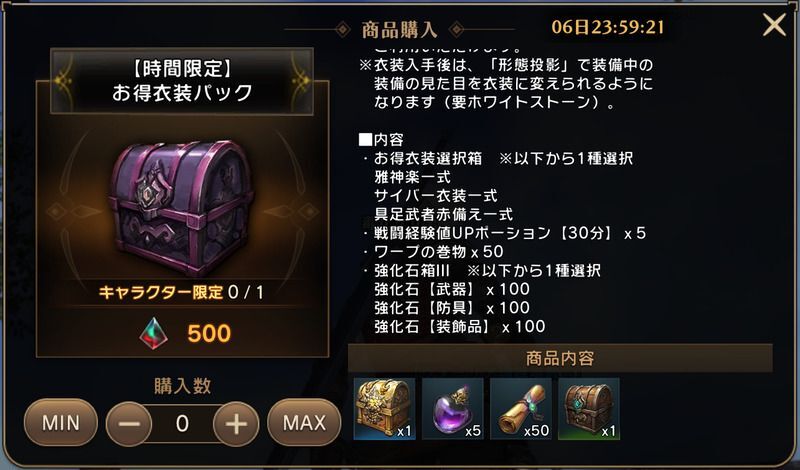Tap the large purple treasure chest image
Screen dimensions: 800x470
click(x=182, y=208)
